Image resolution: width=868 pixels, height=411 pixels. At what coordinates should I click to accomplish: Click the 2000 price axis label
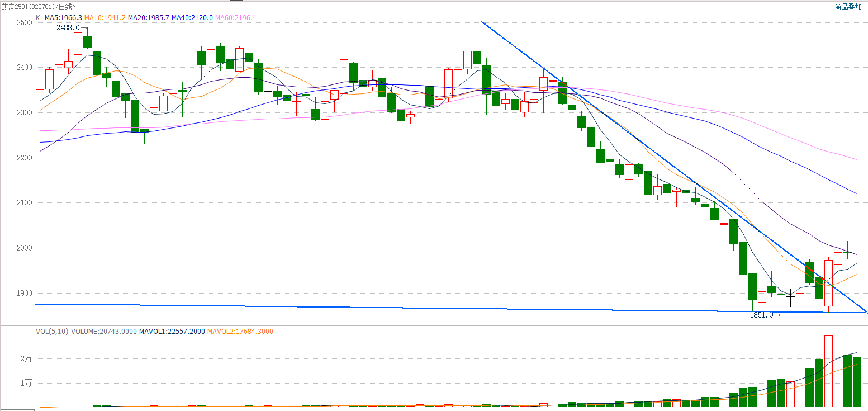(25, 248)
